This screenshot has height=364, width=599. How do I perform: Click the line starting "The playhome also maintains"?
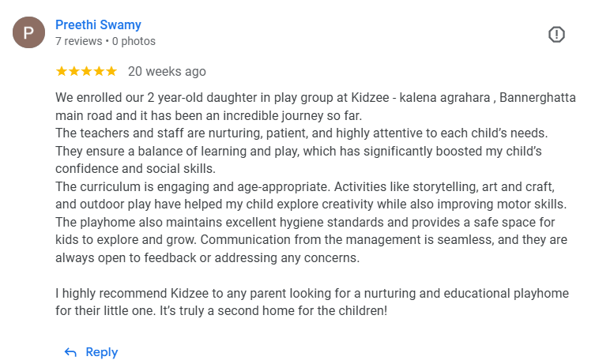(x=305, y=222)
